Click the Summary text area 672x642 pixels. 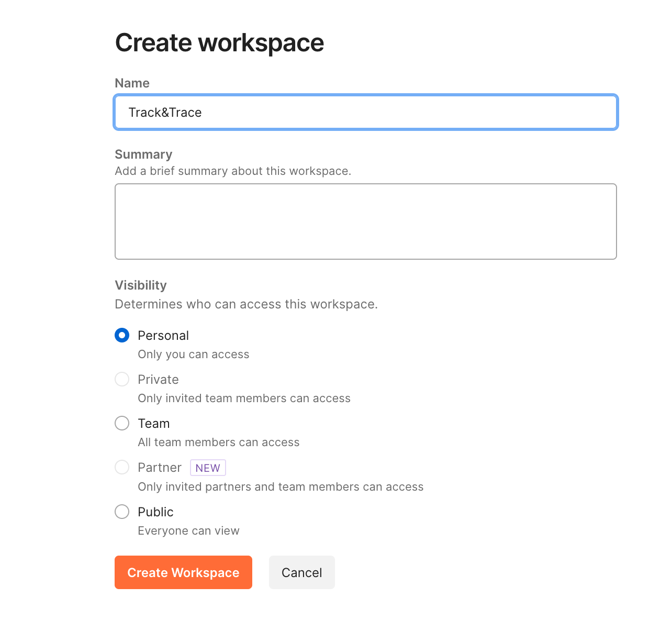click(x=365, y=221)
